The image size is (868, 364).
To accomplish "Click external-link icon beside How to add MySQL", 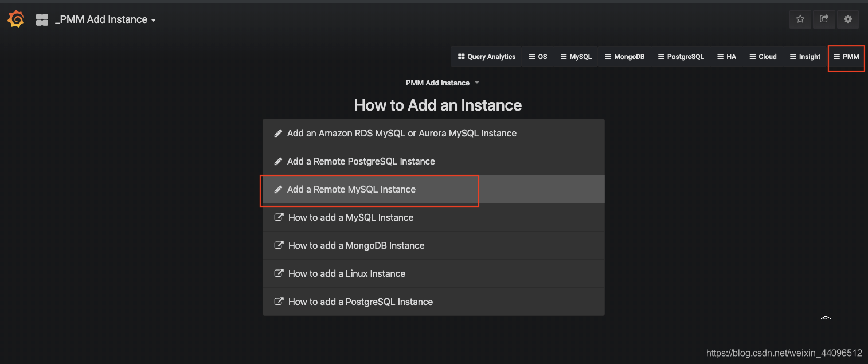I will pos(279,217).
